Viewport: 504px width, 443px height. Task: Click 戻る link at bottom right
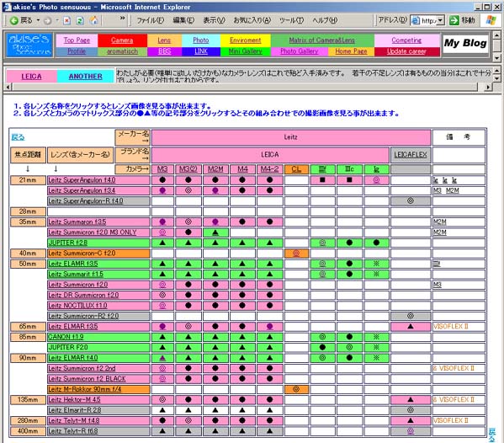click(x=491, y=435)
